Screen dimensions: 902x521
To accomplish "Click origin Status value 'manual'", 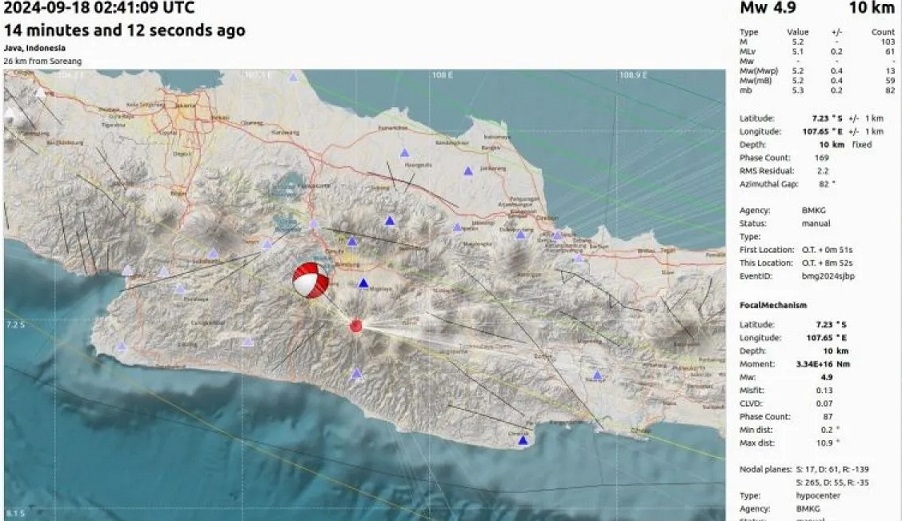I will coord(816,224).
